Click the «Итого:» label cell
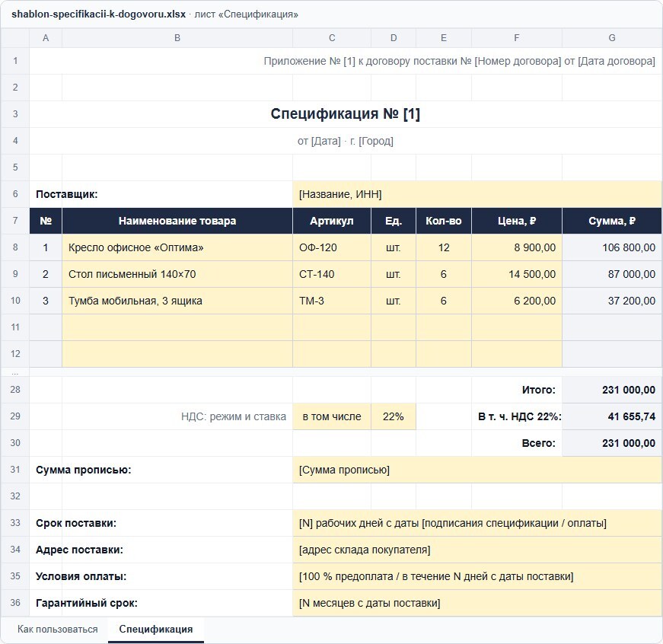663x644 pixels. click(x=517, y=390)
